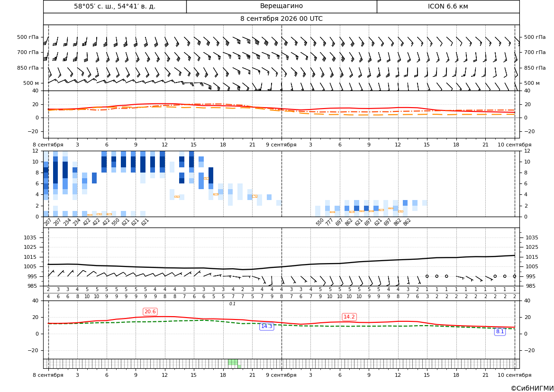Click the 9 сентября label under the temperature chart

281,145
